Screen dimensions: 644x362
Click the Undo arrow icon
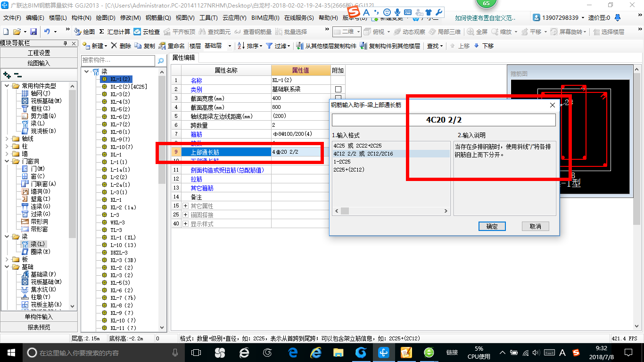click(x=47, y=32)
